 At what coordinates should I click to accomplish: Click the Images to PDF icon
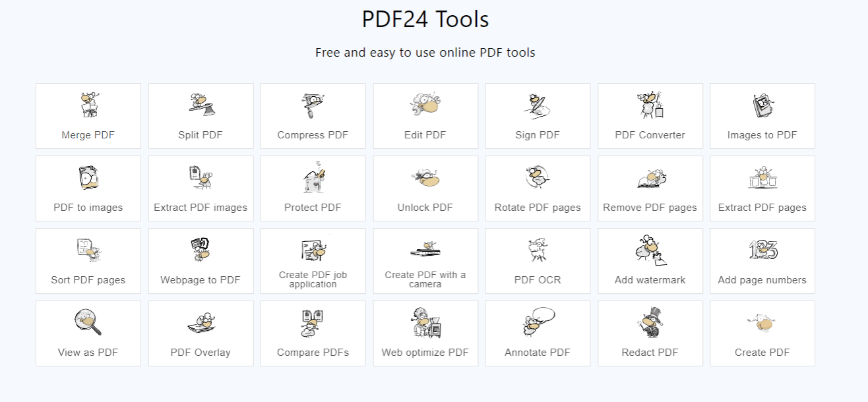762,105
